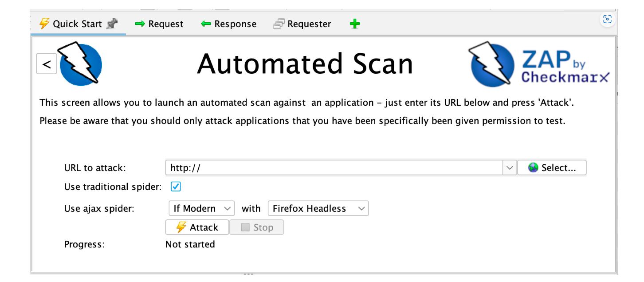Click the panel resize handle at bottom

(x=248, y=274)
